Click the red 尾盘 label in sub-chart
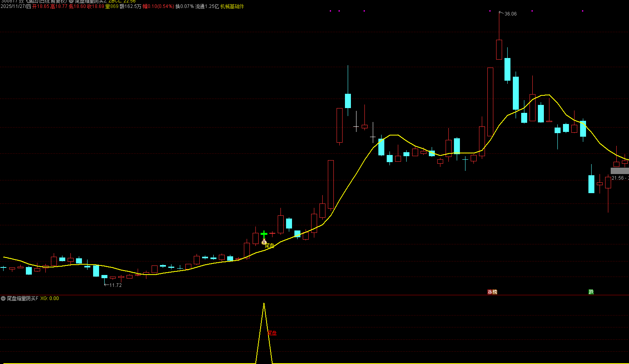629x364 pixels. (272, 333)
